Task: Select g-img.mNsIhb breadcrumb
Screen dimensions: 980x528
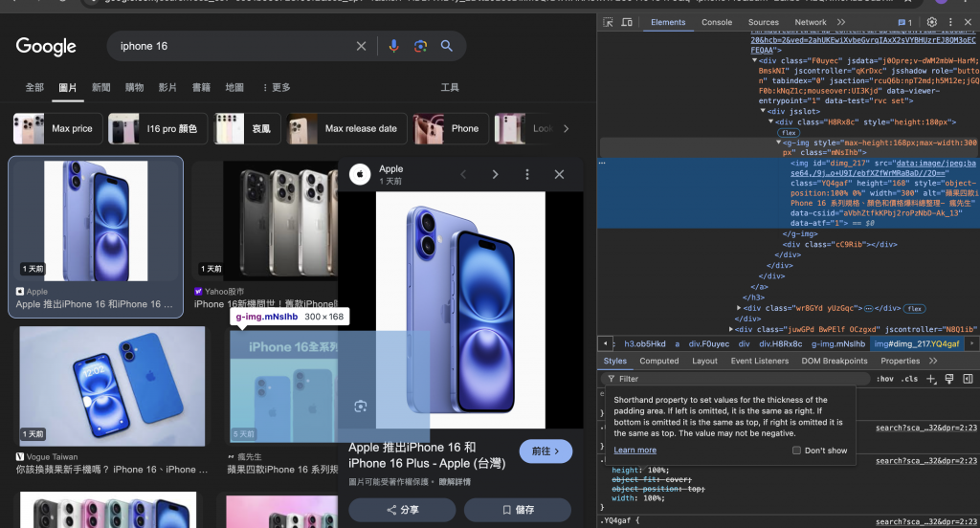Action: 838,343
